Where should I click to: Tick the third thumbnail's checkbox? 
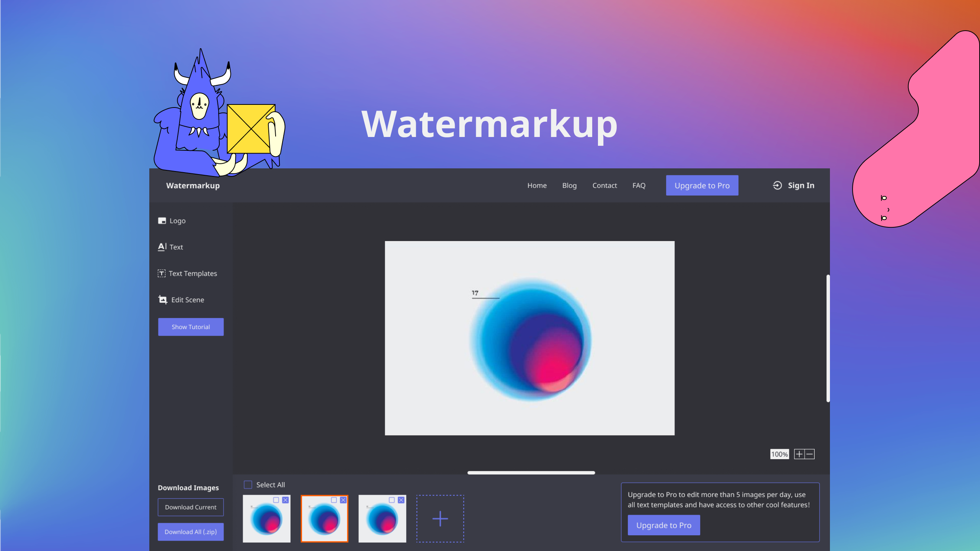coord(391,500)
